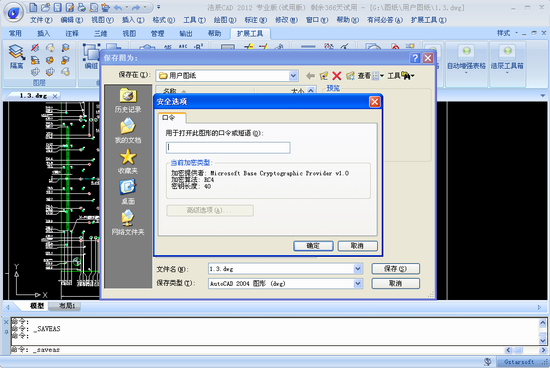Switch to the 模型 model tab
550x368 pixels.
click(37, 306)
